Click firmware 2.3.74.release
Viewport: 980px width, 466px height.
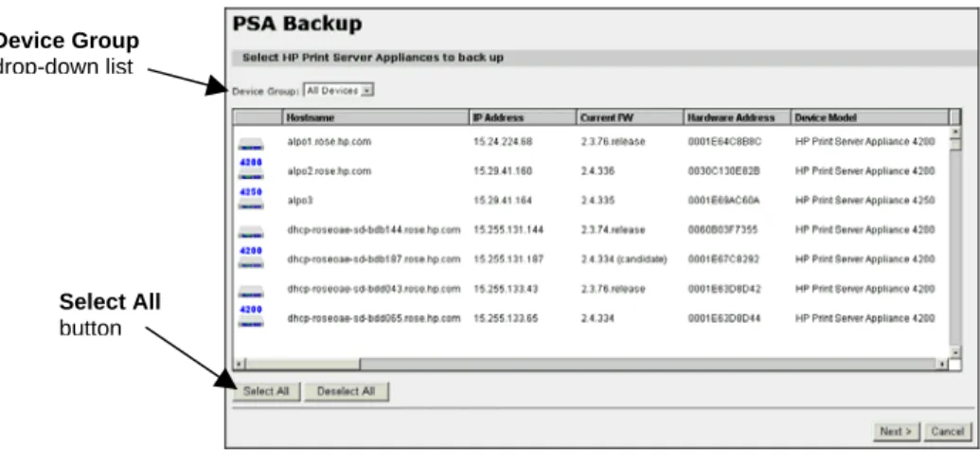[613, 230]
